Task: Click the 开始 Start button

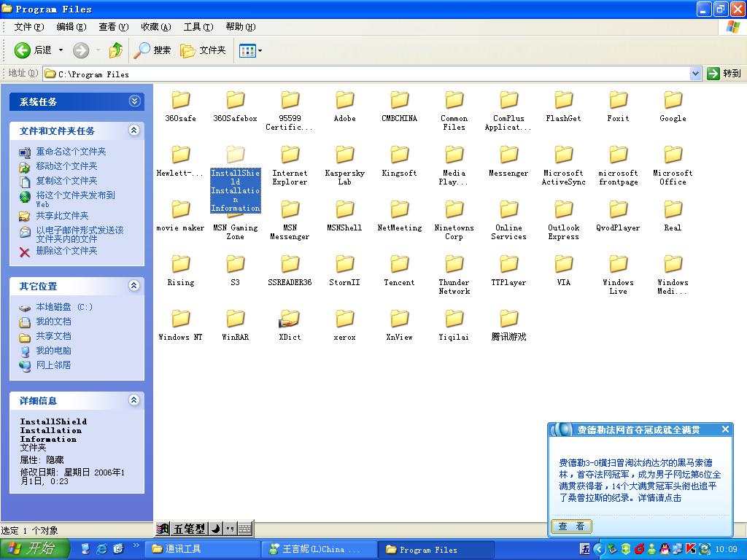Action: (34, 549)
